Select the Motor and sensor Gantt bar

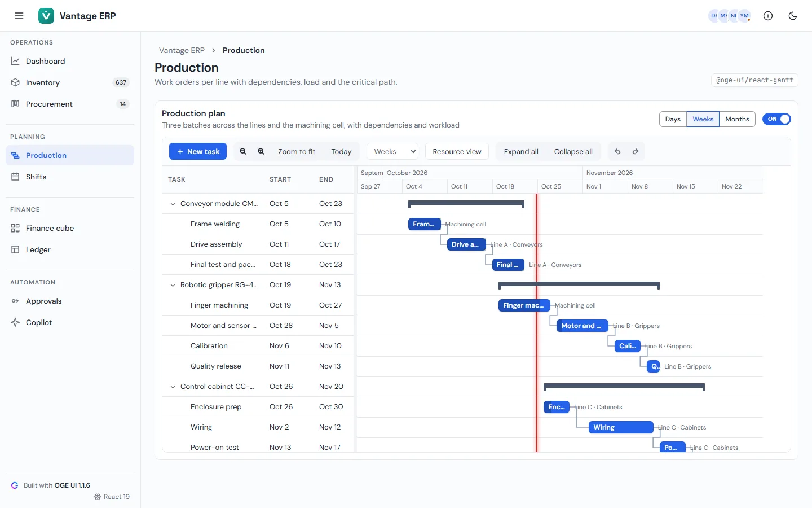pos(582,326)
